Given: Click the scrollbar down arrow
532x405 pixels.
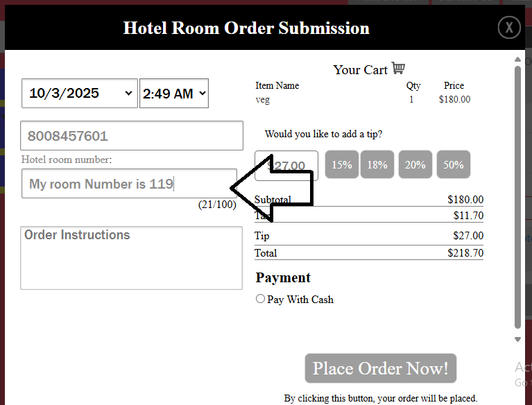Looking at the screenshot, I should [517, 339].
